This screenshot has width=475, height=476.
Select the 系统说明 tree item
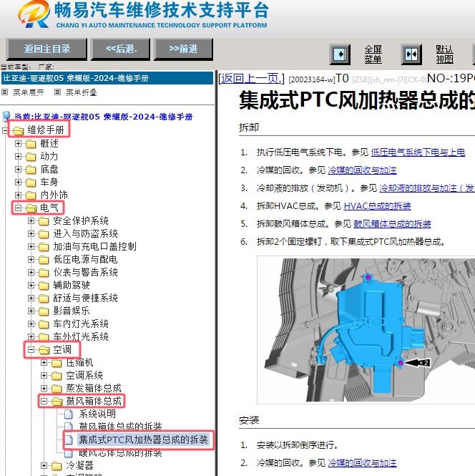(x=97, y=414)
